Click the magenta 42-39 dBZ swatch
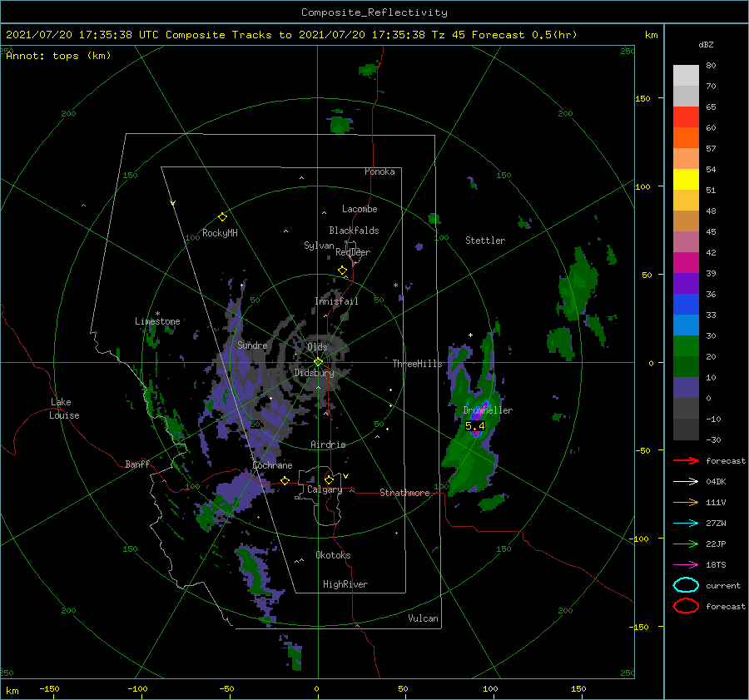 pyautogui.click(x=686, y=263)
